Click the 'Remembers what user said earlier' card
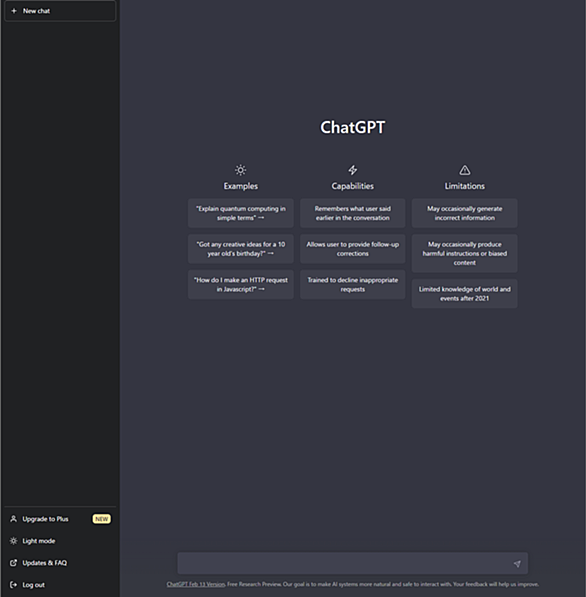586x597 pixels. click(x=353, y=213)
